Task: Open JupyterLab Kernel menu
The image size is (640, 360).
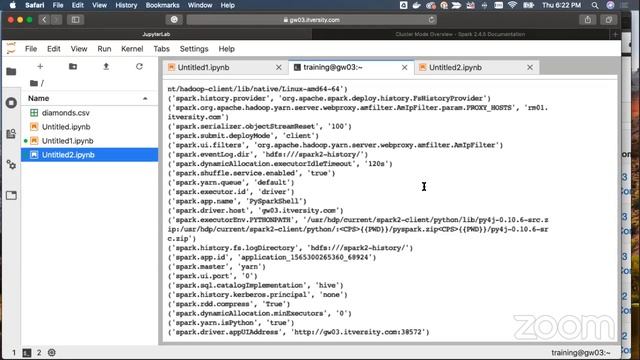Action: tap(132, 49)
